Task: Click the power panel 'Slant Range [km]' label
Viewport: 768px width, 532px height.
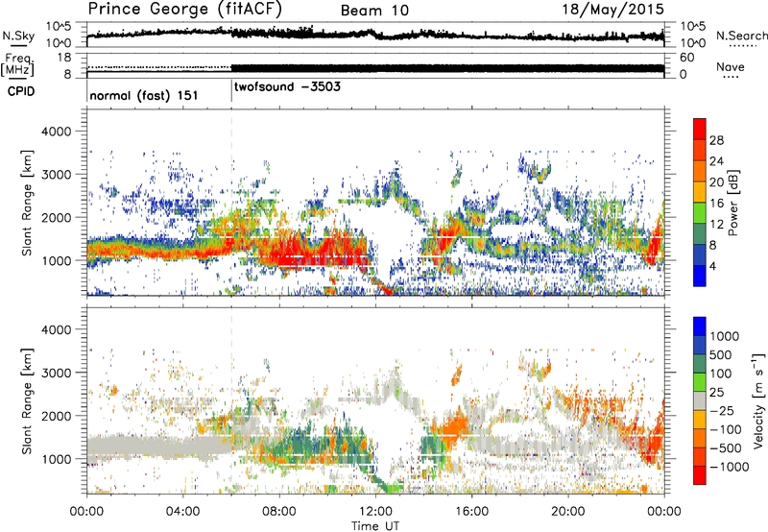Action: (x=27, y=203)
